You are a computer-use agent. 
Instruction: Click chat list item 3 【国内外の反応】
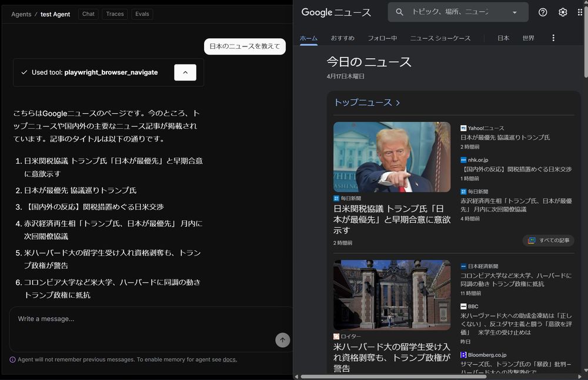coord(94,207)
